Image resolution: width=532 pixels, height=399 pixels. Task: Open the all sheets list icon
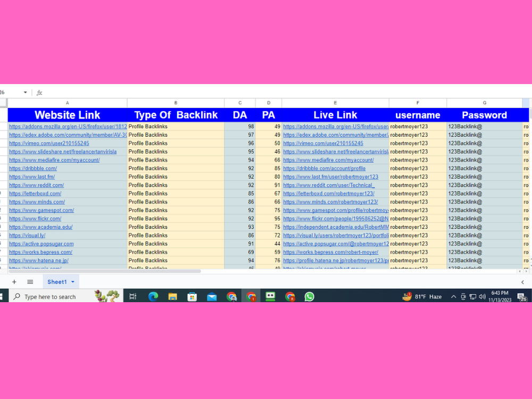point(30,281)
